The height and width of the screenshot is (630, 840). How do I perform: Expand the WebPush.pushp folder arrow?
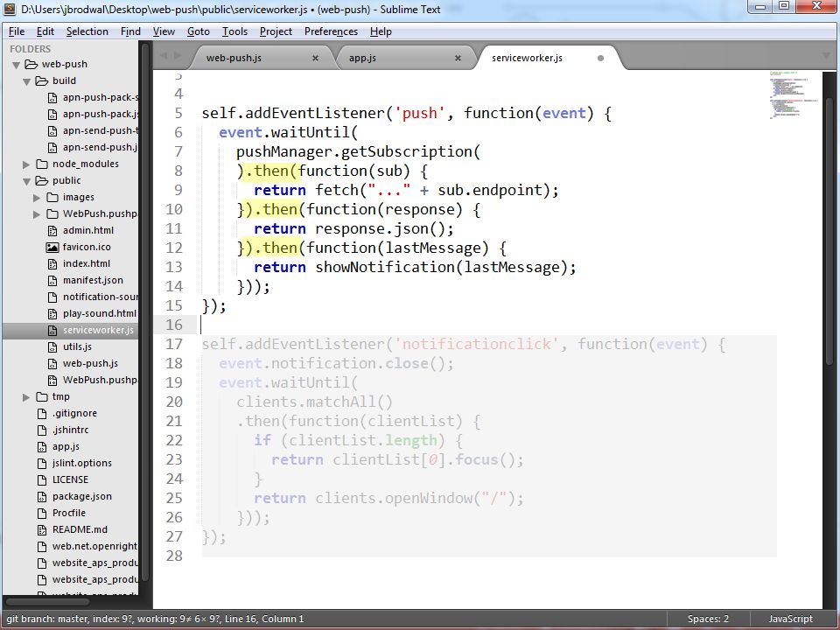click(37, 214)
